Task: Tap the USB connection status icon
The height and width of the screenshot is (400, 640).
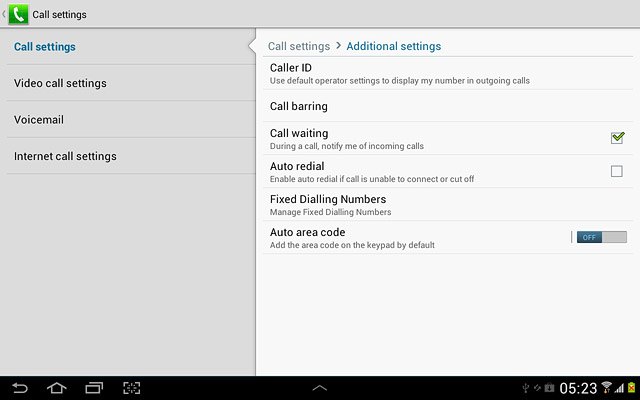Action: pos(526,388)
